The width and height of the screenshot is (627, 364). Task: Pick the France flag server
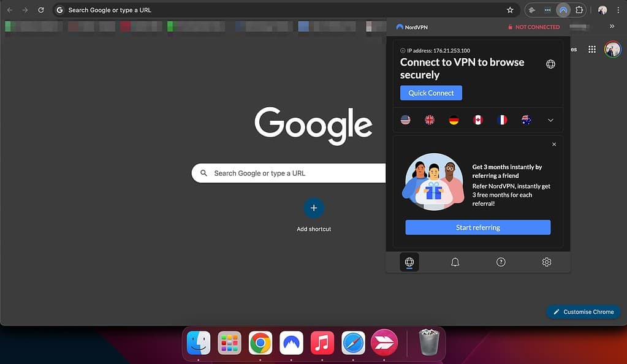(502, 120)
